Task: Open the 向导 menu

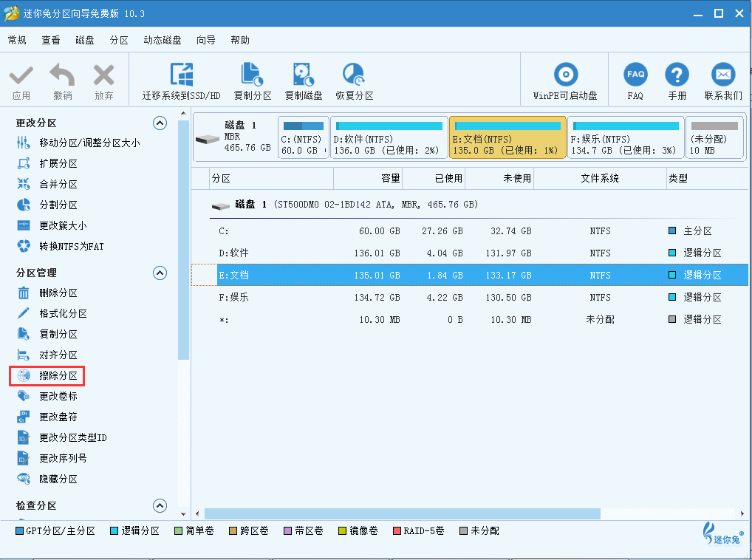Action: tap(206, 41)
